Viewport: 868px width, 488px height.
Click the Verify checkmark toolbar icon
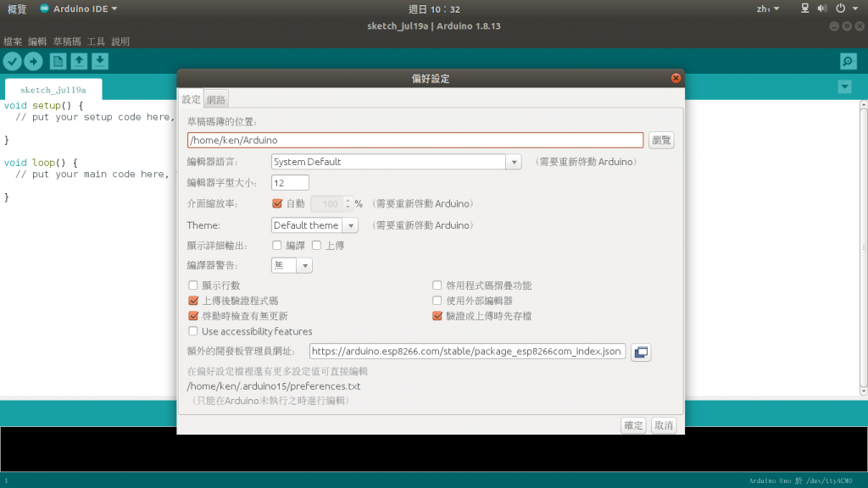point(12,61)
